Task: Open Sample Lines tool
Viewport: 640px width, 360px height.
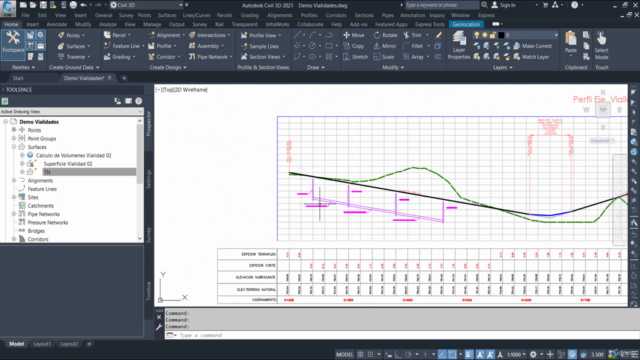Action: click(260, 46)
